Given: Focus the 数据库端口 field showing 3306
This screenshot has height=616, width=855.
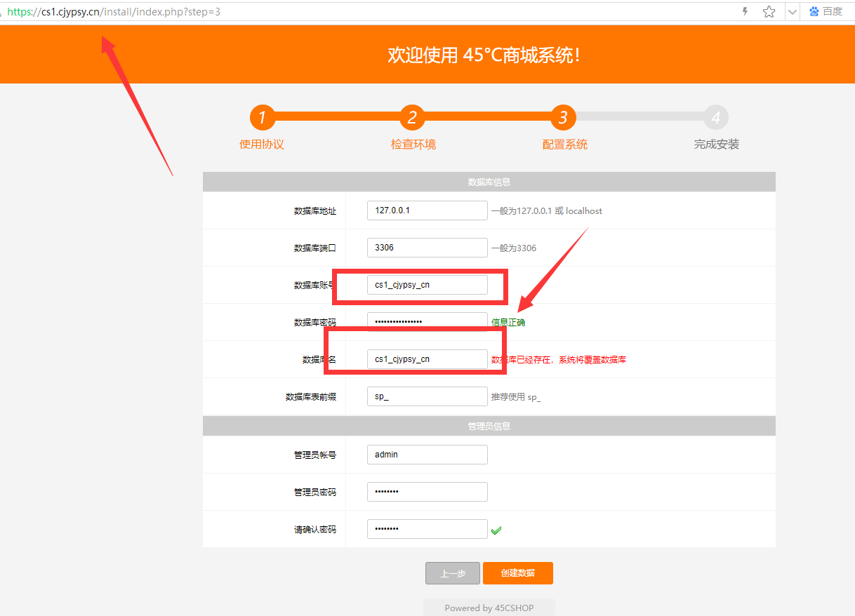Looking at the screenshot, I should click(427, 248).
